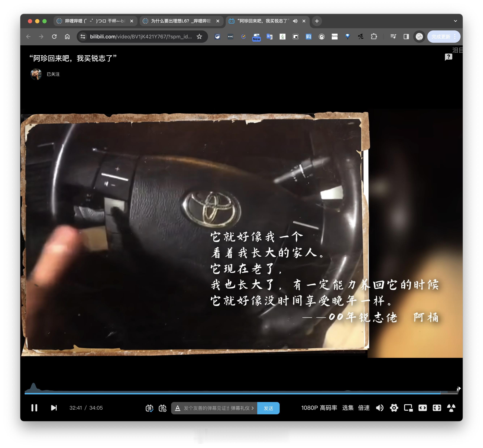This screenshot has width=483, height=448.
Task: Switch to widescreen mode
Action: pos(422,408)
